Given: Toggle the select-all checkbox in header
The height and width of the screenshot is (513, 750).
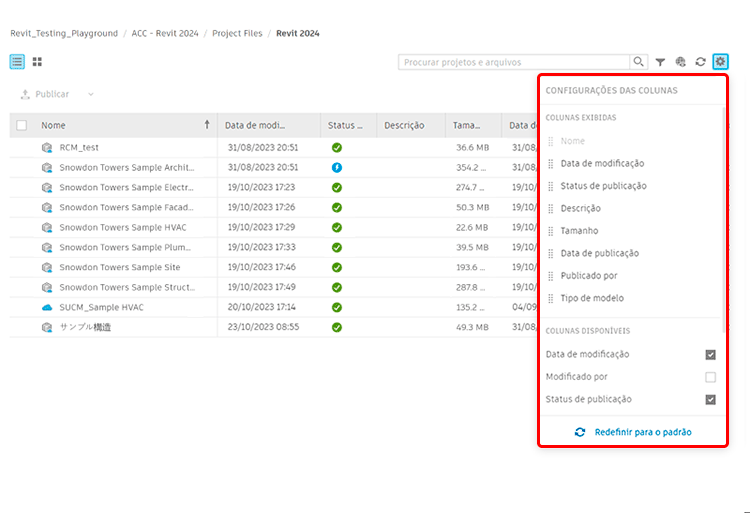Looking at the screenshot, I should pos(22,126).
